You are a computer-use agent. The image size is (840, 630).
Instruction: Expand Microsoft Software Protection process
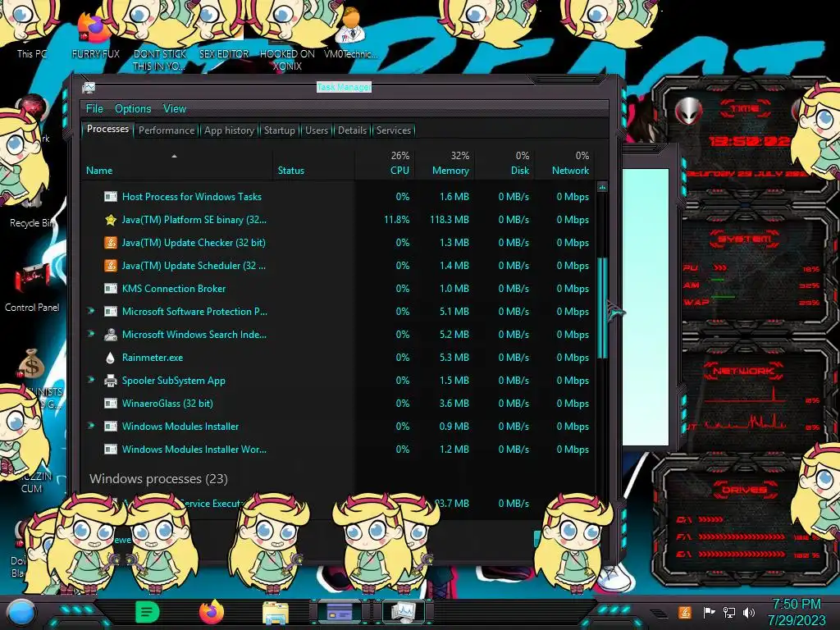[91, 311]
